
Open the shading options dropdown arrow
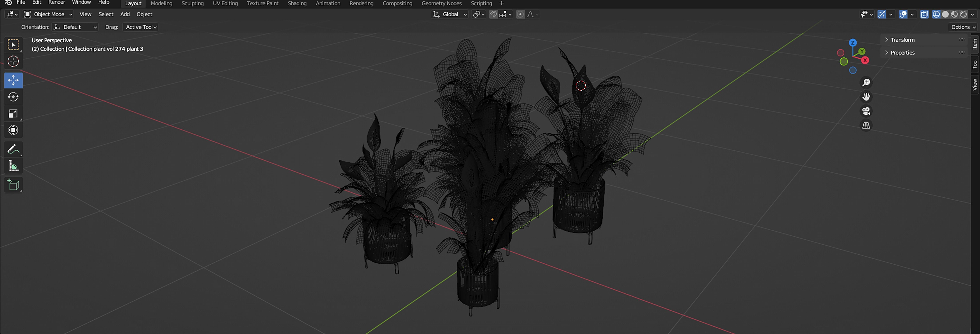click(973, 14)
